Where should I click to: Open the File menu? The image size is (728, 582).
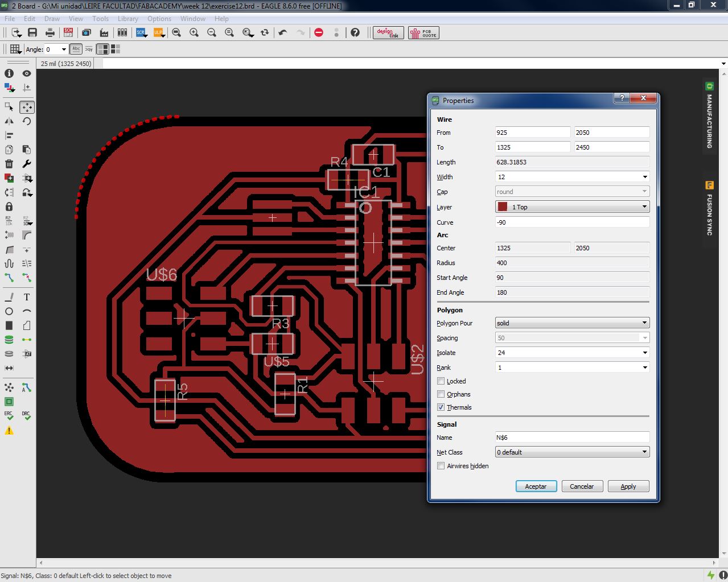10,19
